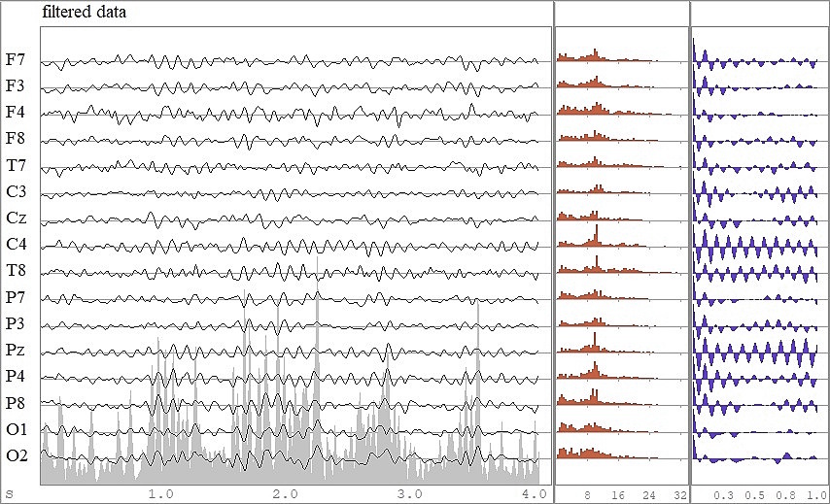830x504 pixels.
Task: Select the C3 channel label
Action: pyautogui.click(x=16, y=191)
